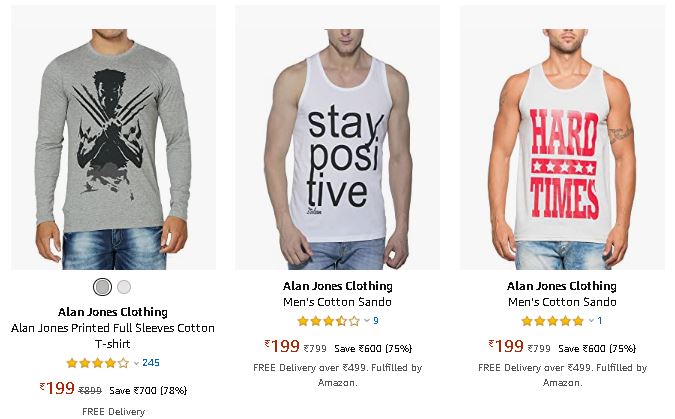Screen dimensions: 675x419
Task: Open Alan Jones Printed Full Sleeves Cotton T-shirt title
Action: [x=113, y=336]
